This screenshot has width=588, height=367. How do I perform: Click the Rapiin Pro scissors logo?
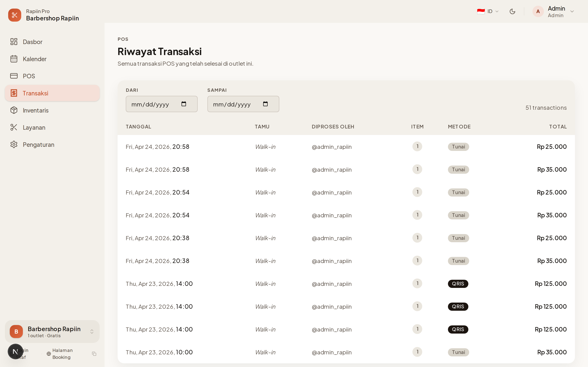click(14, 15)
